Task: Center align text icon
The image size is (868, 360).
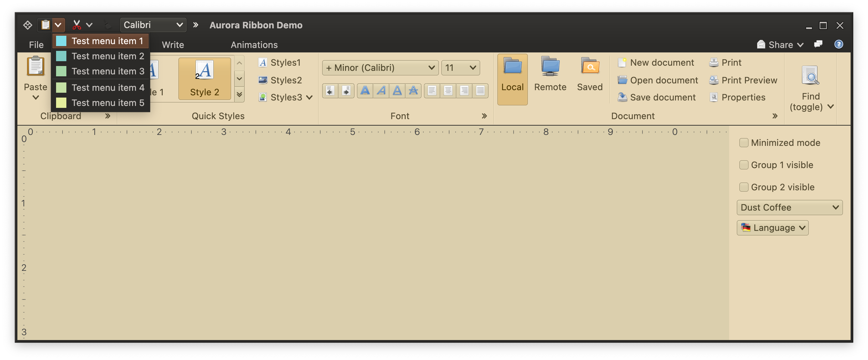Action: pos(448,90)
